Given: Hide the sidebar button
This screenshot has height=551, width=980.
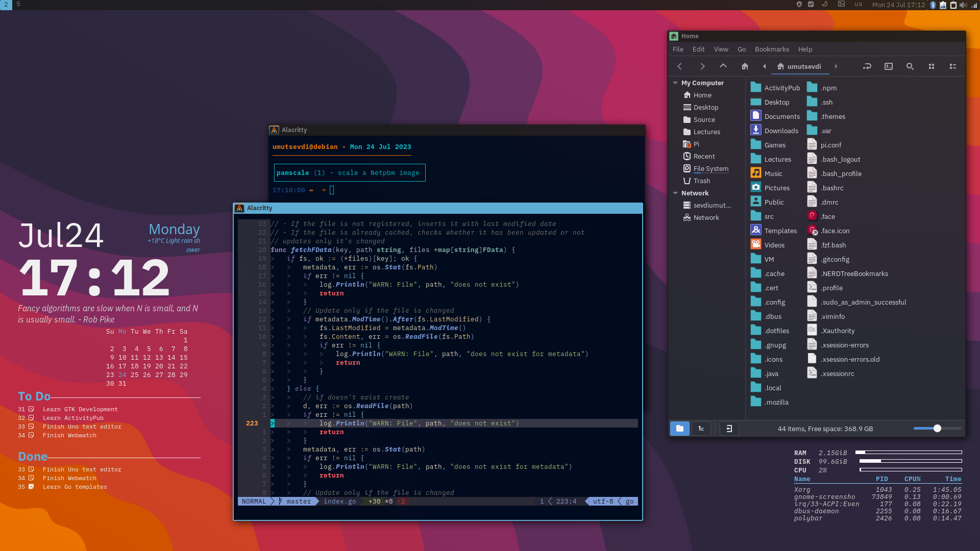Looking at the screenshot, I should [729, 429].
